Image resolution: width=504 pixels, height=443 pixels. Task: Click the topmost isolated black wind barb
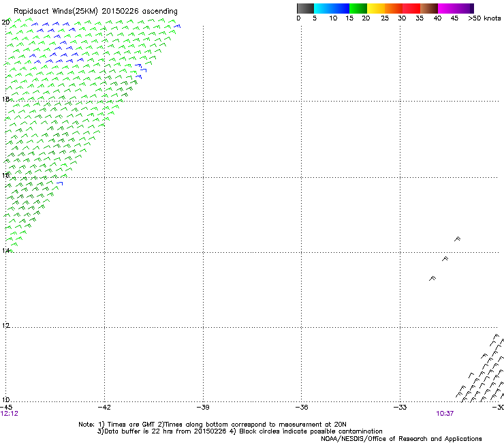[x=458, y=239]
